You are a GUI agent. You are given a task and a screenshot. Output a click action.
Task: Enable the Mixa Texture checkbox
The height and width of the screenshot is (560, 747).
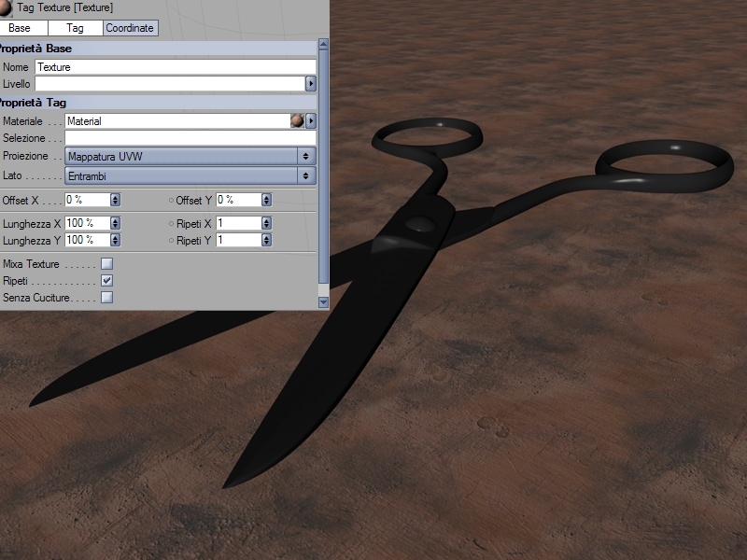click(x=106, y=264)
